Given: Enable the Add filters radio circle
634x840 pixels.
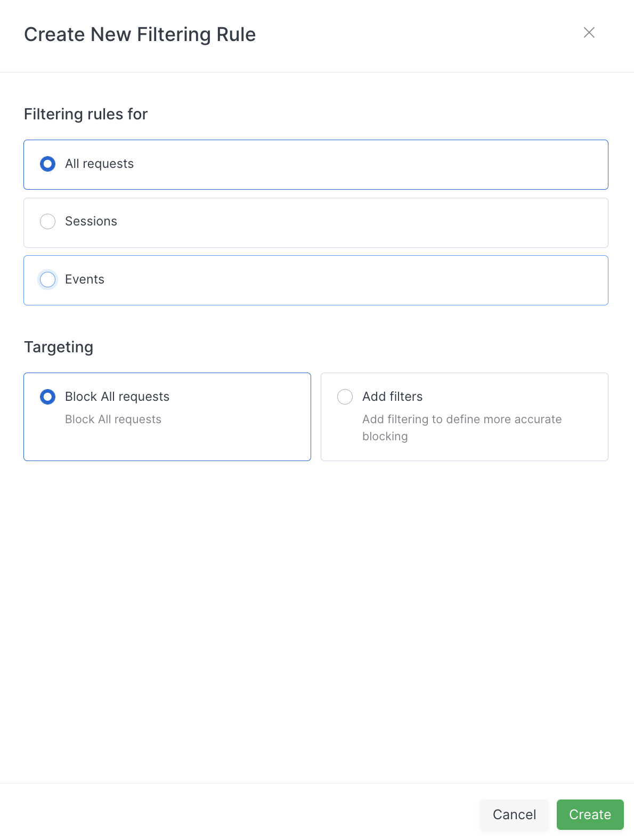Looking at the screenshot, I should pyautogui.click(x=345, y=397).
